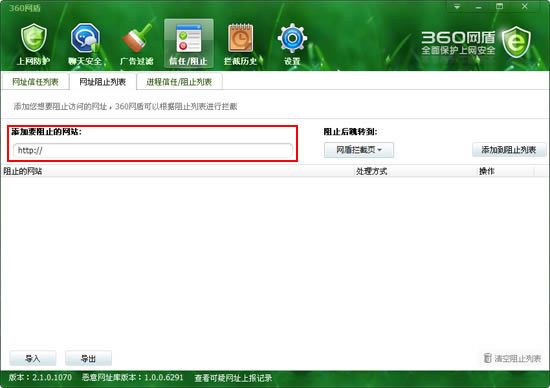Image resolution: width=550 pixels, height=388 pixels.
Task: Open 查看可疑网址上报记录 link
Action: click(233, 378)
